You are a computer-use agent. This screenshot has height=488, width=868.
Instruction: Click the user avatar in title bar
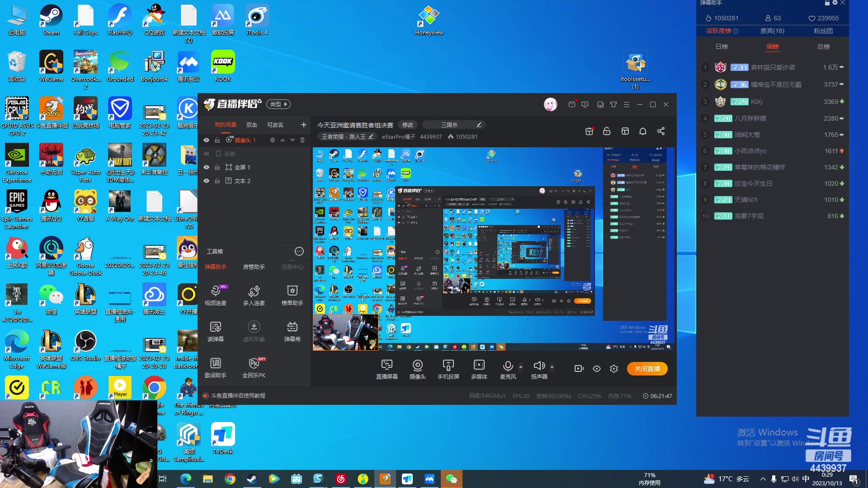click(550, 104)
